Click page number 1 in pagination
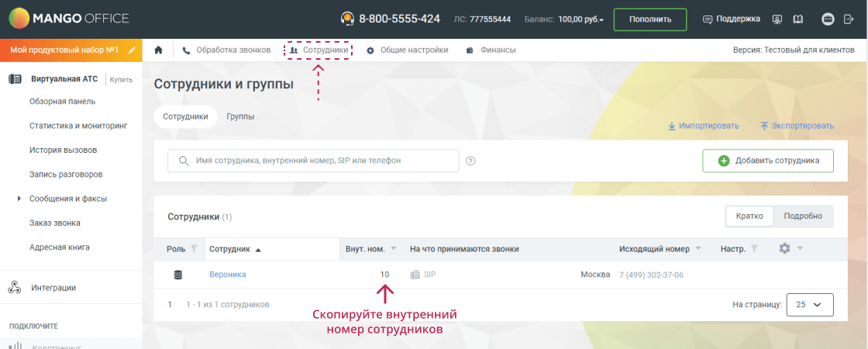 pyautogui.click(x=170, y=305)
